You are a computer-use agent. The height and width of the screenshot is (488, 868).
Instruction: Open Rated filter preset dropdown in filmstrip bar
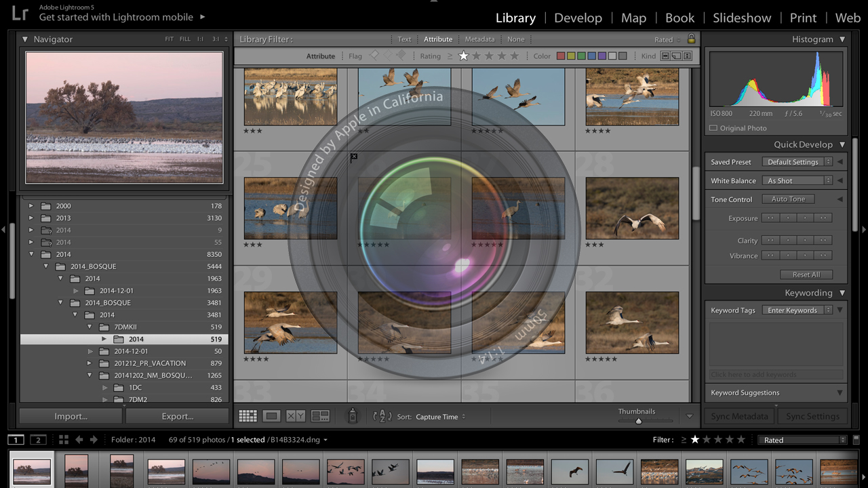(802, 440)
